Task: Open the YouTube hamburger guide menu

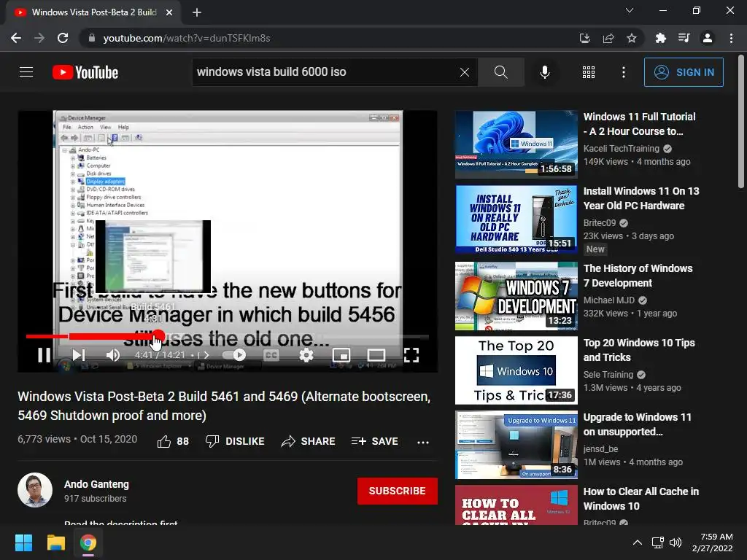Action: click(26, 72)
